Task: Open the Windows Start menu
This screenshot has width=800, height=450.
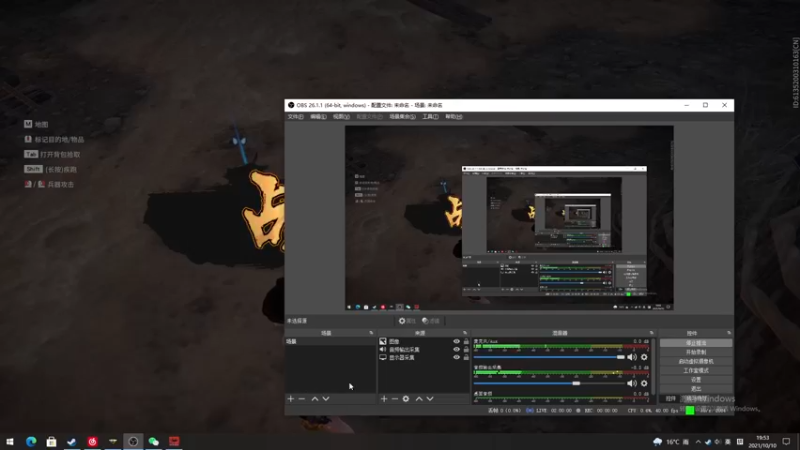Action: click(10, 441)
